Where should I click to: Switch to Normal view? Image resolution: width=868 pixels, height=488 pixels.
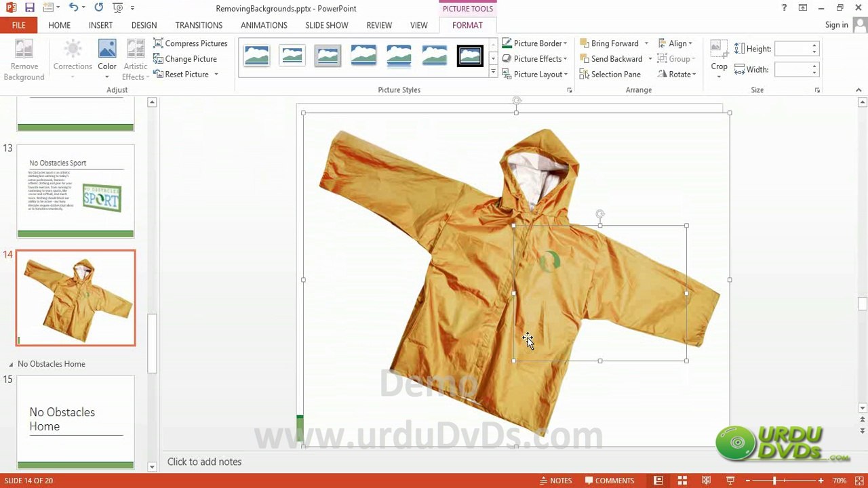[658, 481]
